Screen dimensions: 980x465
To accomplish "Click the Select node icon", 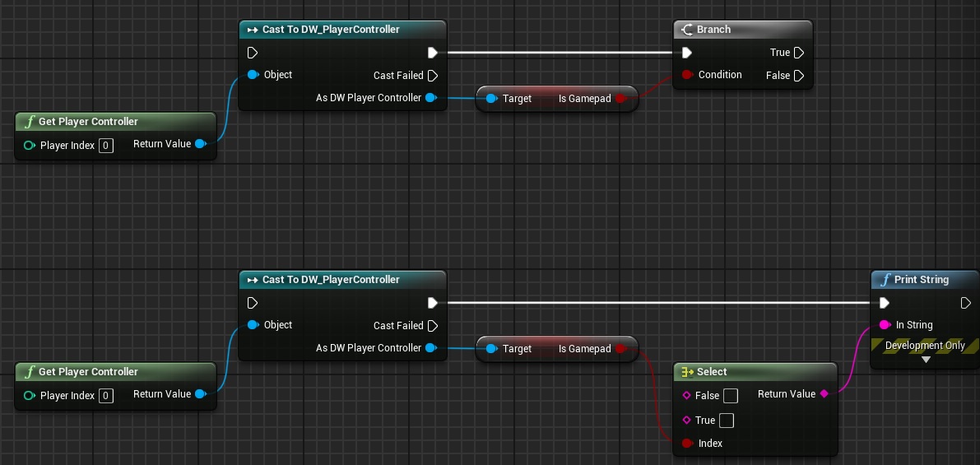I will [x=687, y=372].
